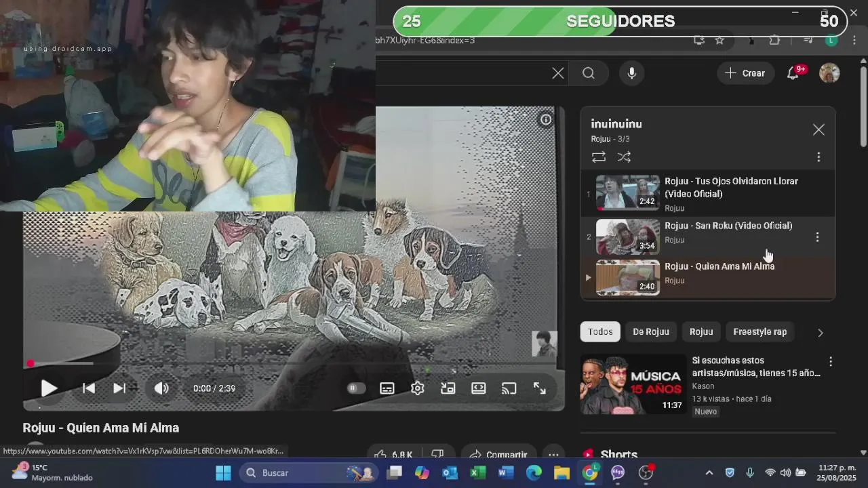Viewport: 868px width, 488px height.
Task: Clear the YouTube search box
Action: pos(558,73)
